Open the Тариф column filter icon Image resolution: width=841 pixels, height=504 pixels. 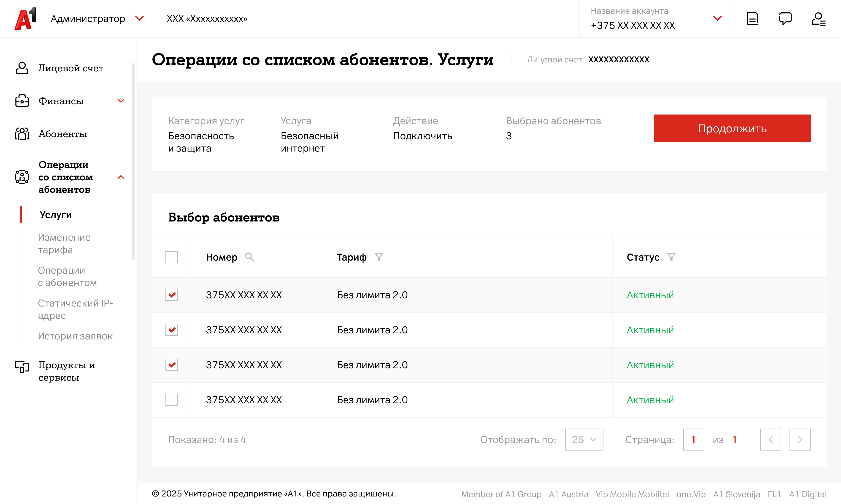point(379,257)
